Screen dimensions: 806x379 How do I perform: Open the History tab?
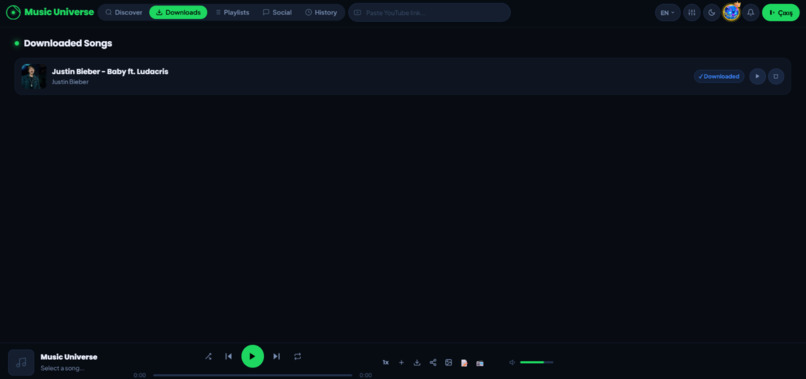pyautogui.click(x=321, y=12)
